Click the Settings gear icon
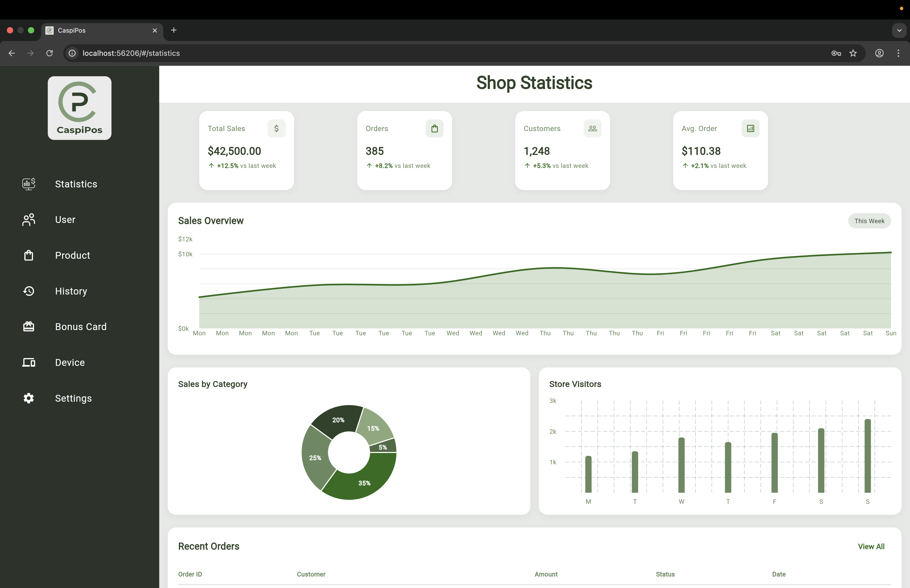 [29, 398]
